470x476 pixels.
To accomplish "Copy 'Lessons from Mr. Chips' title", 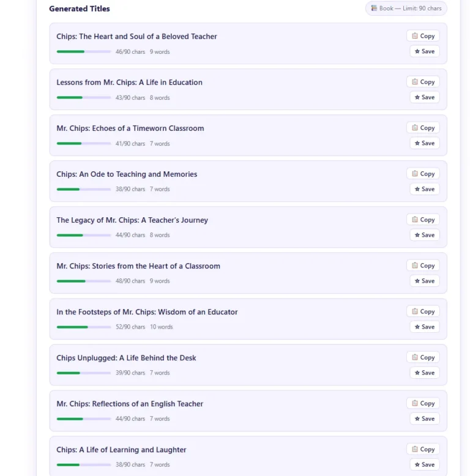I will coord(423,82).
